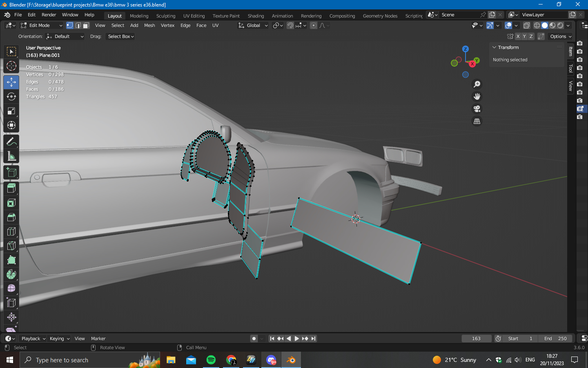This screenshot has width=588, height=368.
Task: Choose the Scale tool
Action: coord(11,111)
